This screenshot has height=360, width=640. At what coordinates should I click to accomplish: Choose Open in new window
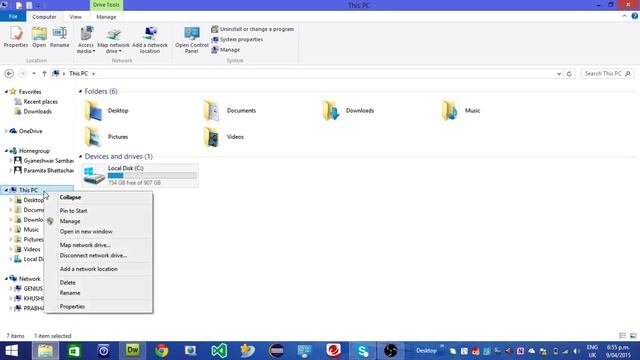(x=98, y=231)
